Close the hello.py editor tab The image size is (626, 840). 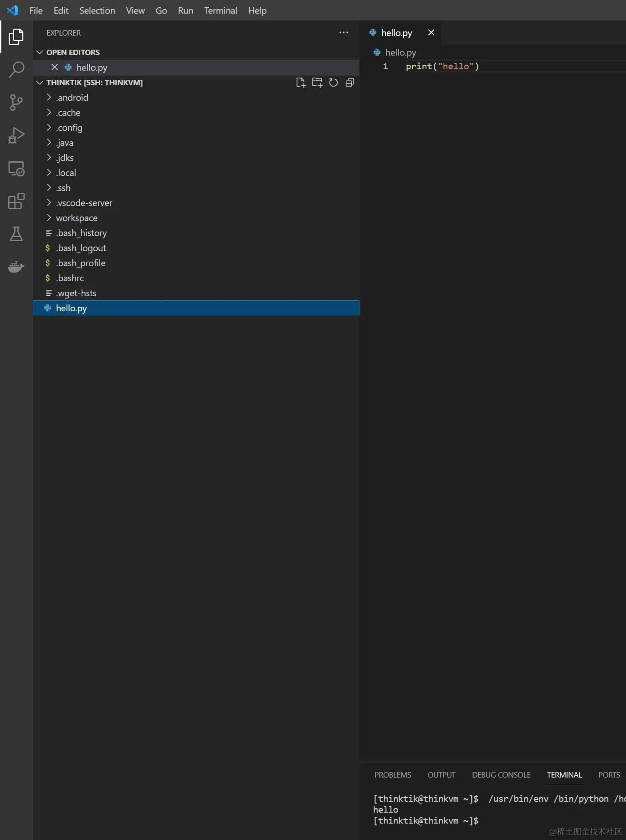[431, 32]
